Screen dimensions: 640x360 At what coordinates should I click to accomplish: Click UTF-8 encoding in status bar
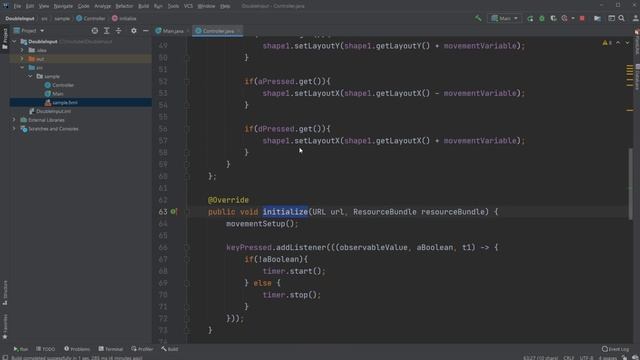(x=586, y=358)
